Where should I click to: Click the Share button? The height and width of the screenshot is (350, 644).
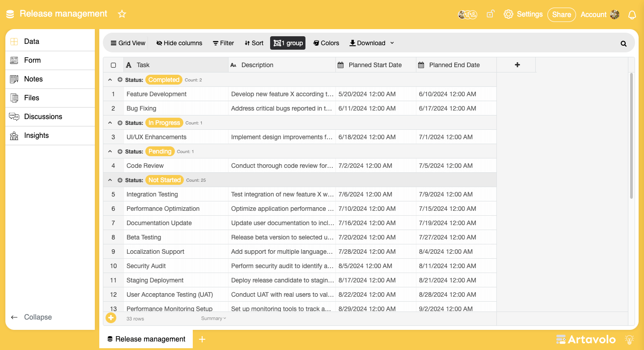(561, 14)
